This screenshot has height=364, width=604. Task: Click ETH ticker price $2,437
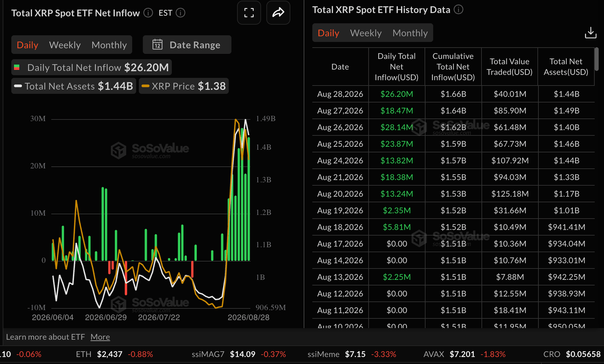109,354
